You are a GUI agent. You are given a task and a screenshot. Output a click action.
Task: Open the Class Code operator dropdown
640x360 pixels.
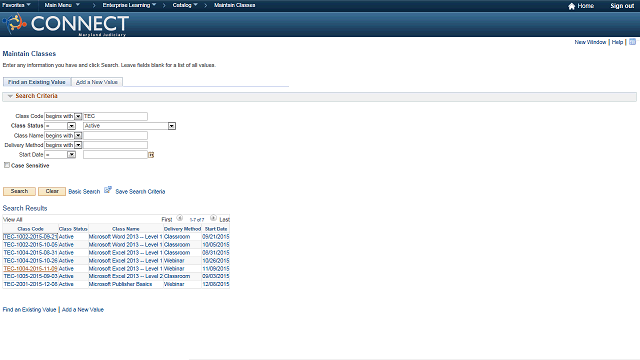click(x=78, y=116)
